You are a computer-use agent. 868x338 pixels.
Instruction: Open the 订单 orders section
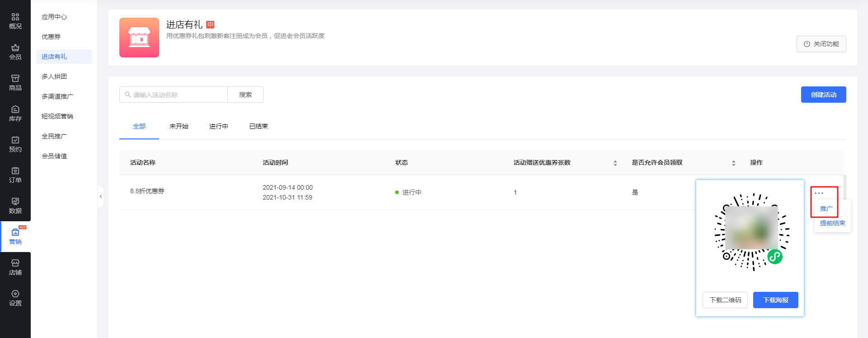(x=15, y=175)
